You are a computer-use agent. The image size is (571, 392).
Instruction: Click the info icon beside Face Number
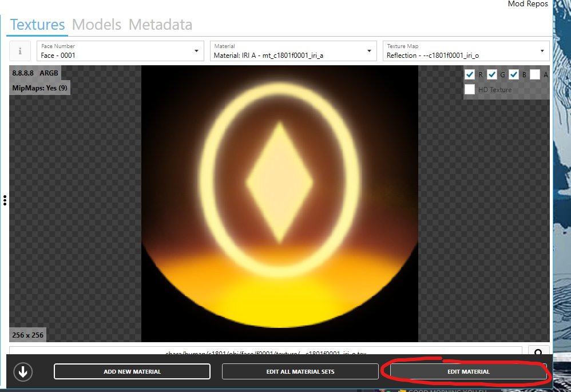[x=20, y=51]
